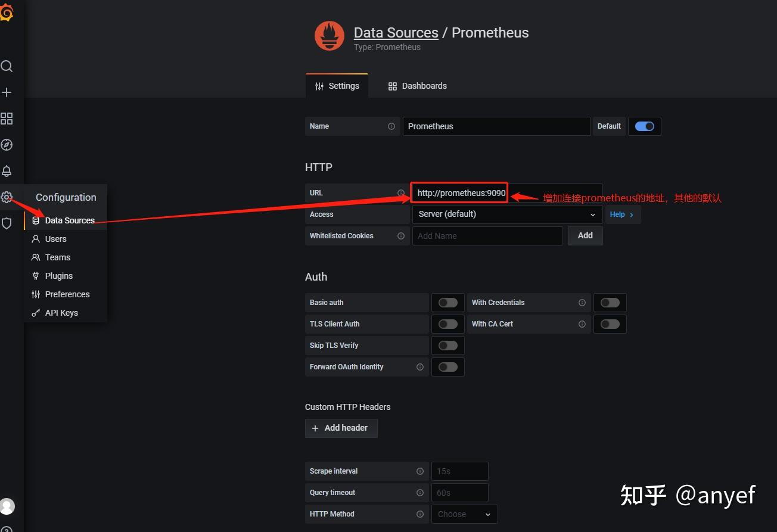777x532 pixels.
Task: Open the HTTP Method Choose dropdown
Action: click(464, 514)
